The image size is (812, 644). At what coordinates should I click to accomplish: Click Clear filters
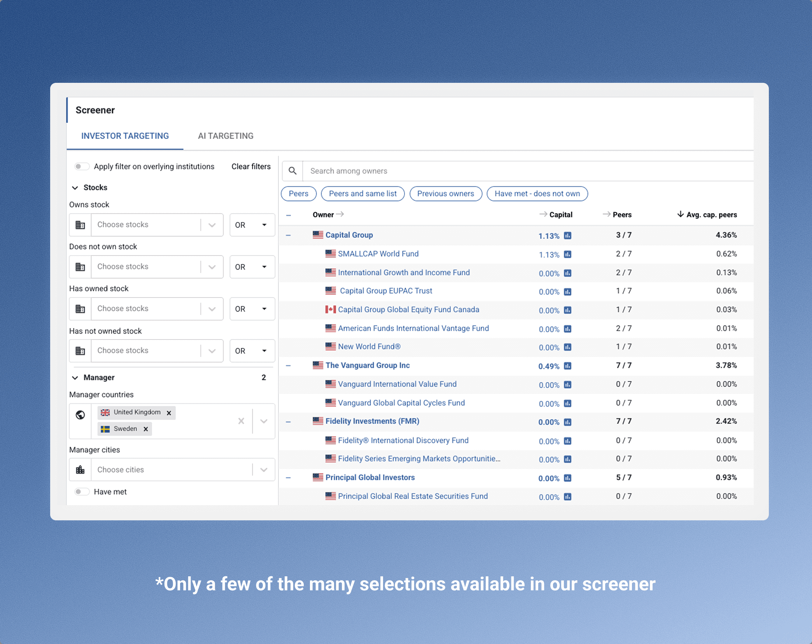point(251,166)
